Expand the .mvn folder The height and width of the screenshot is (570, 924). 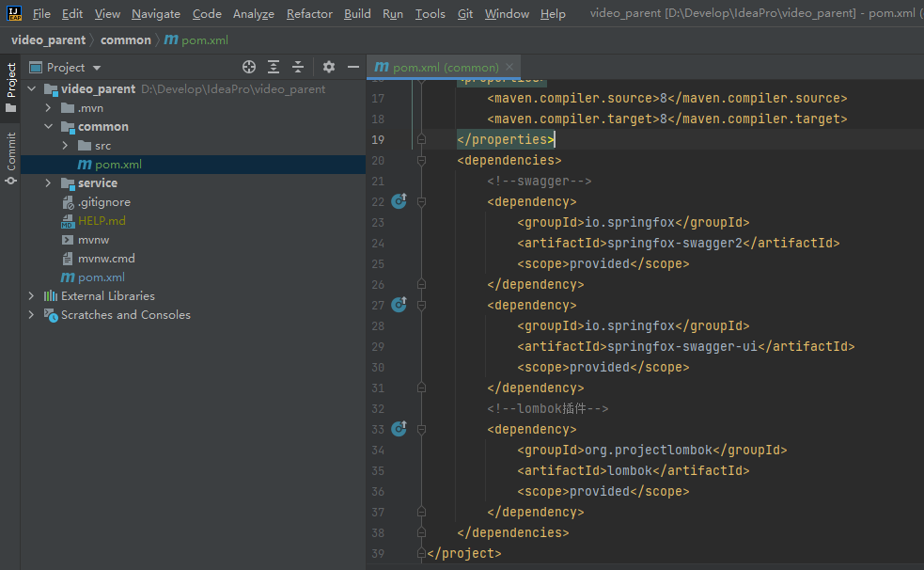pyautogui.click(x=48, y=108)
